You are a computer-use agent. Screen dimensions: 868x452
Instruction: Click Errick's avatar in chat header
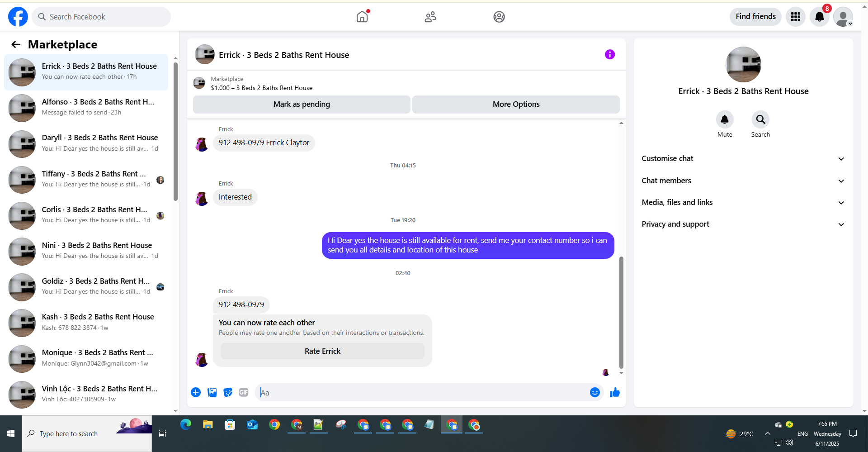coord(205,55)
